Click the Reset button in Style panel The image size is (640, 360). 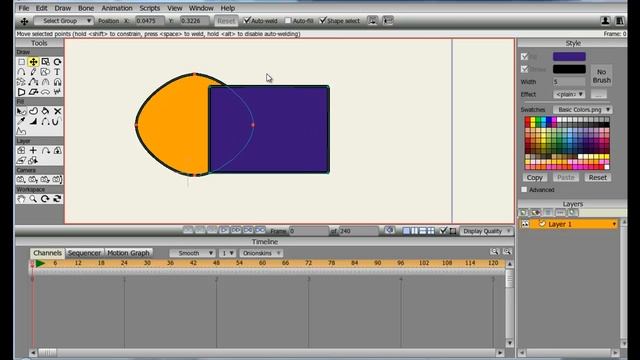(x=598, y=178)
